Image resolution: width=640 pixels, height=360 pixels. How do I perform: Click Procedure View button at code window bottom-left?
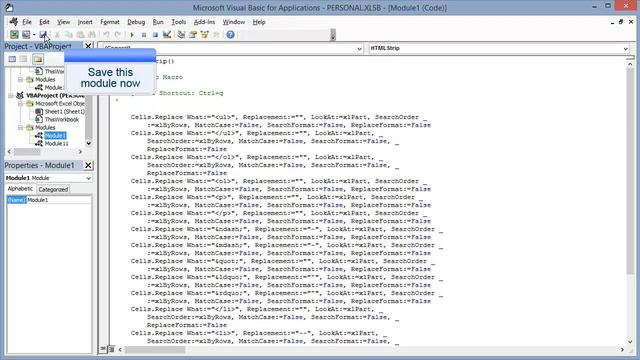tap(103, 349)
